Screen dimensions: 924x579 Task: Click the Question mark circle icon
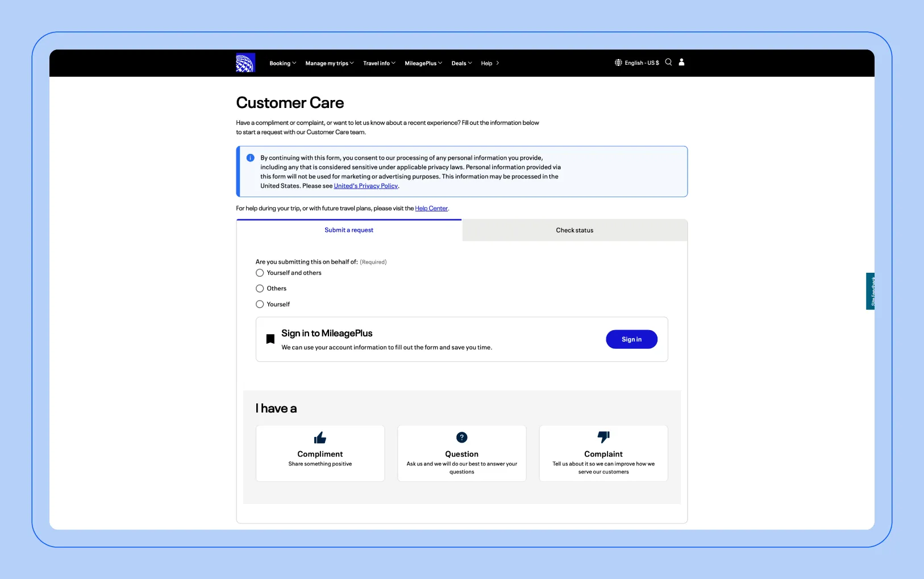(461, 438)
